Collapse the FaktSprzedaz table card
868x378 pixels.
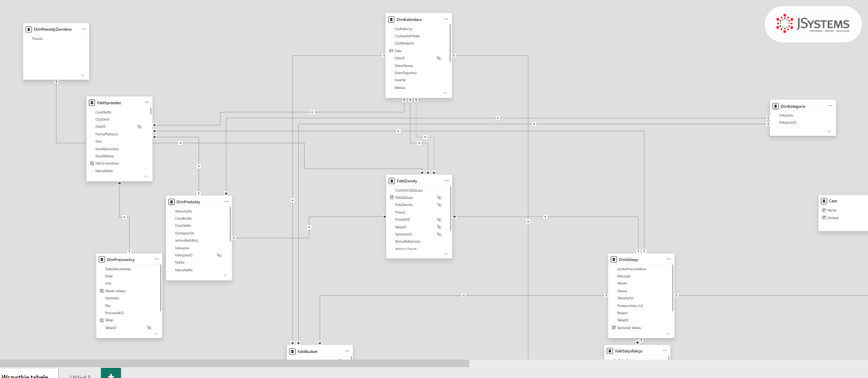point(146,176)
